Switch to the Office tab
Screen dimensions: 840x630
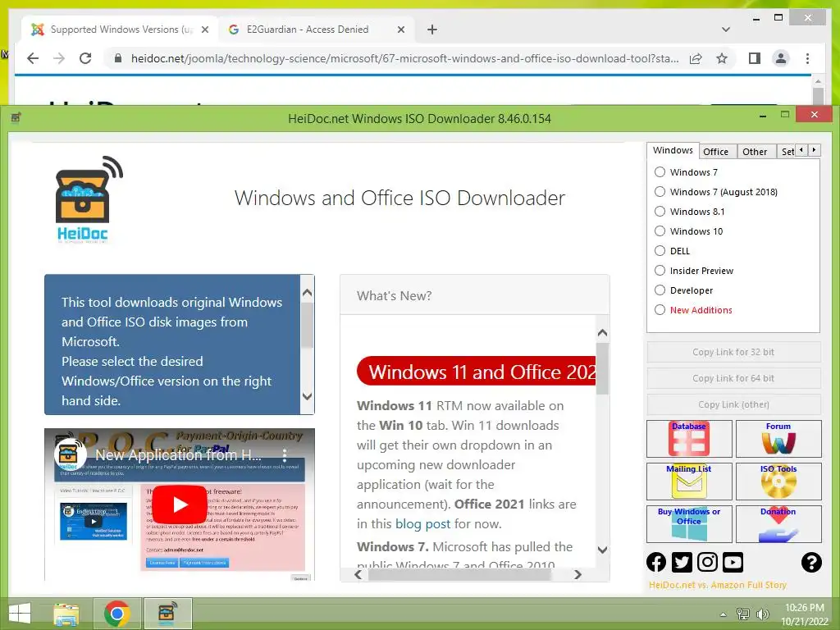[715, 152]
